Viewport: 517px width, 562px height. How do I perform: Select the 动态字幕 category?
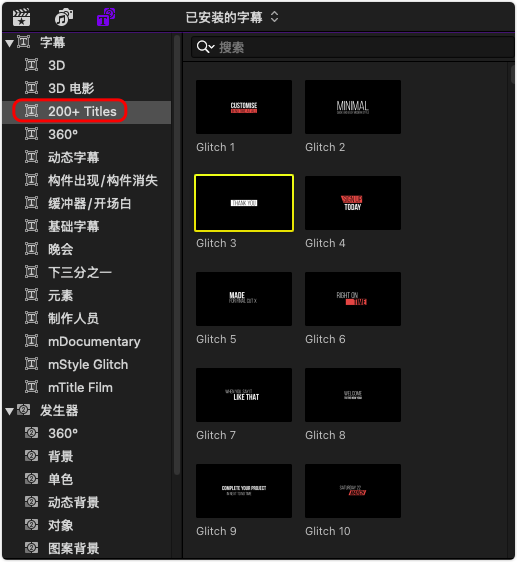coord(86,157)
